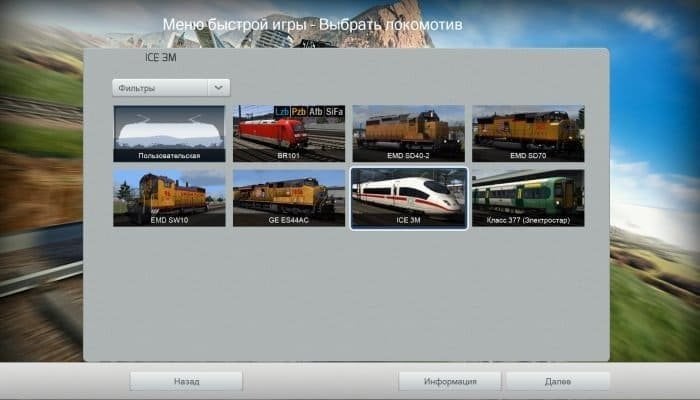Choose the GE ES44AC locomotive
Screen dimensions: 700x400
coord(289,196)
